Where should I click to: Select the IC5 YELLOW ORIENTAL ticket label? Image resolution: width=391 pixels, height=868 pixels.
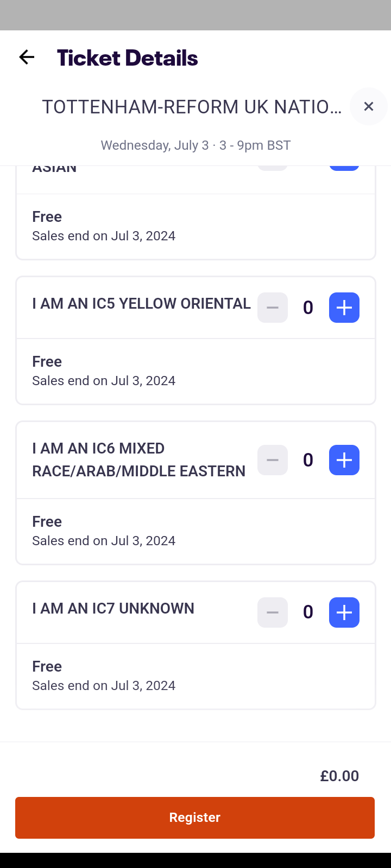coord(141,304)
